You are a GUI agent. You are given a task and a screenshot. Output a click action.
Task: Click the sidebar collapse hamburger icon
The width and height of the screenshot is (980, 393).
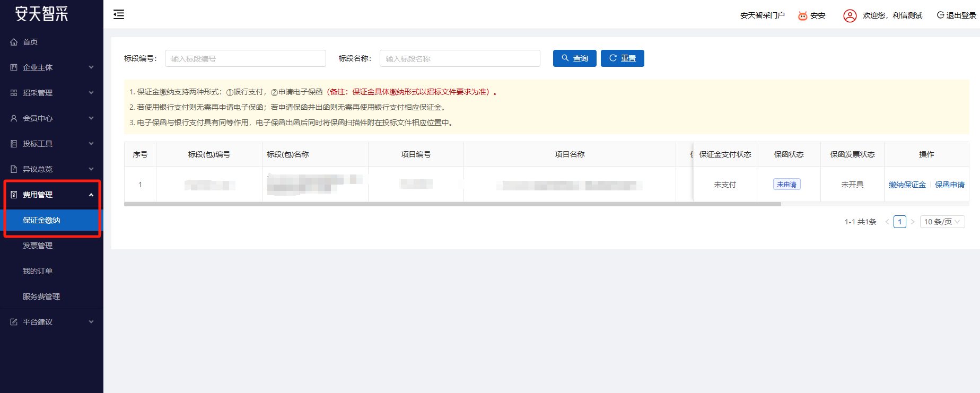coord(119,14)
